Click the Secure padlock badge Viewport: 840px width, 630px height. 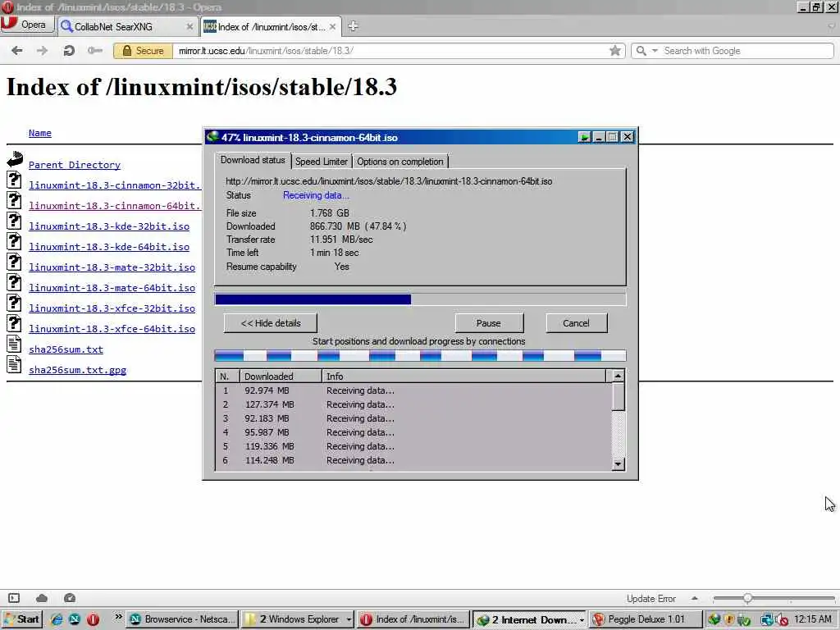click(x=143, y=51)
